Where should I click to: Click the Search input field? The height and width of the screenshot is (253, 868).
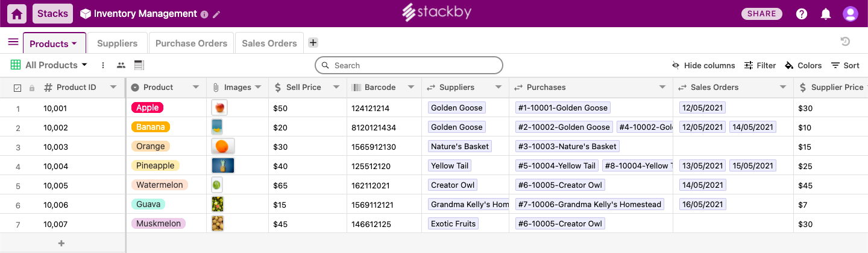(x=409, y=65)
